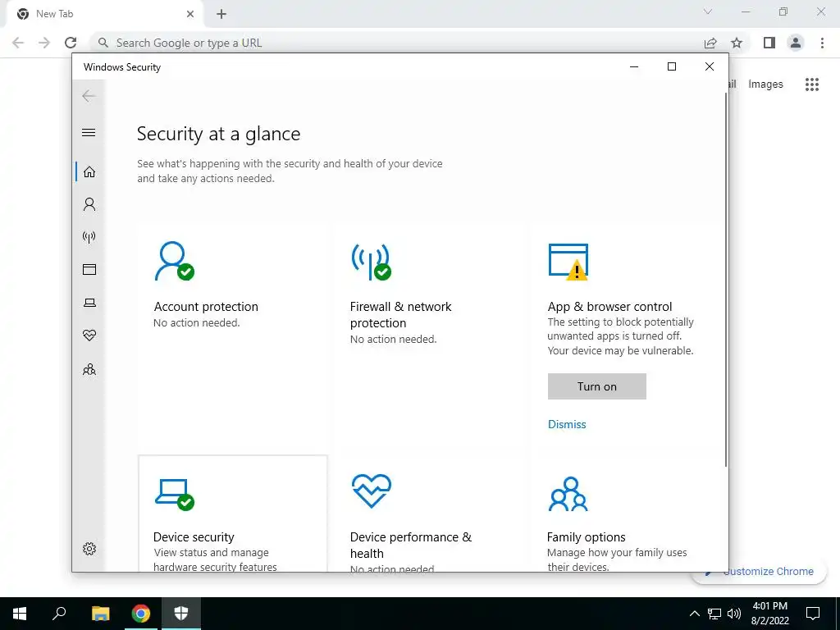Go back with the Windows Security back arrow

[89, 96]
